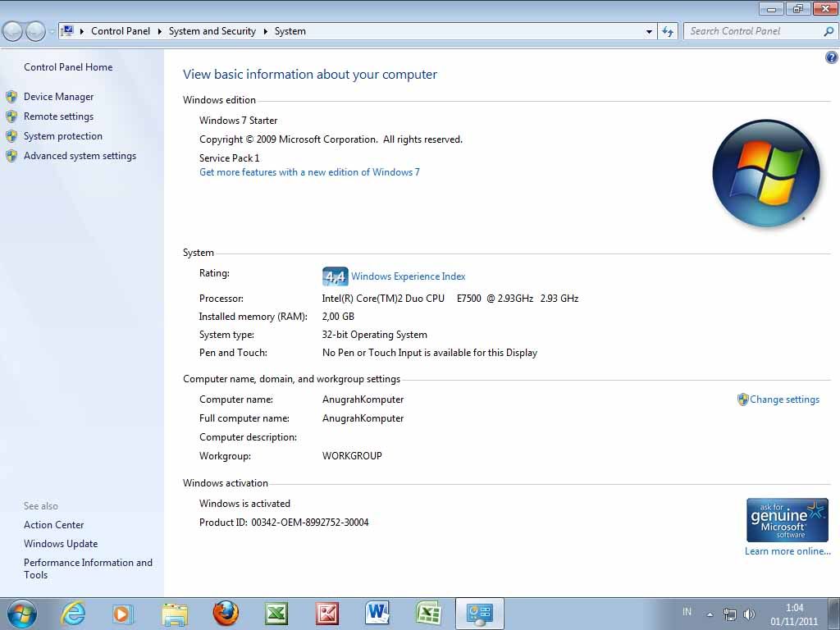This screenshot has width=840, height=630.
Task: Open Learn more online link
Action: (787, 550)
